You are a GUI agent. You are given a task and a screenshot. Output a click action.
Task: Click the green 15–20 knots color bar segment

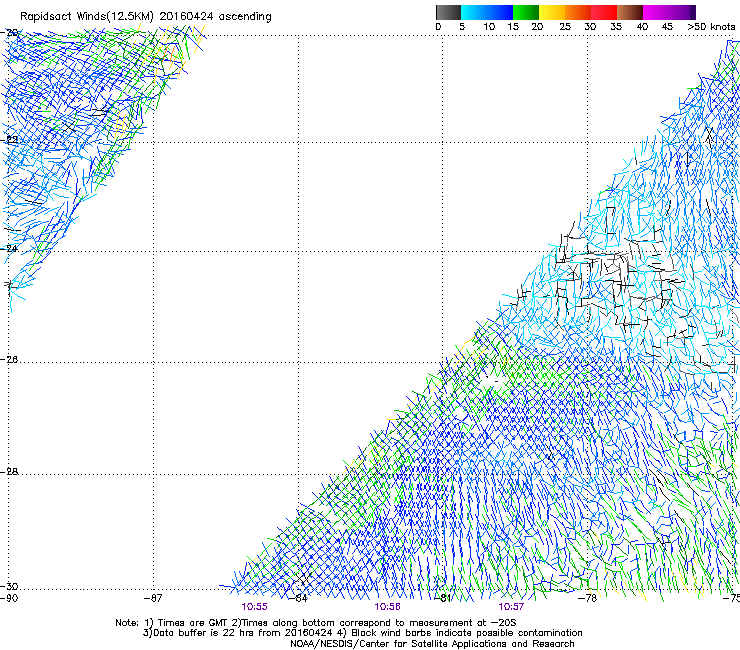click(526, 12)
